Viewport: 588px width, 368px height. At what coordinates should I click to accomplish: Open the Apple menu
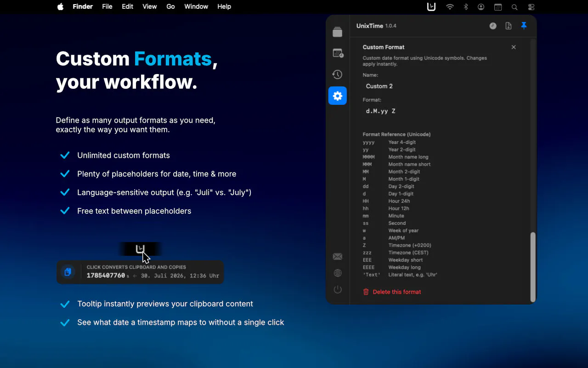click(60, 6)
